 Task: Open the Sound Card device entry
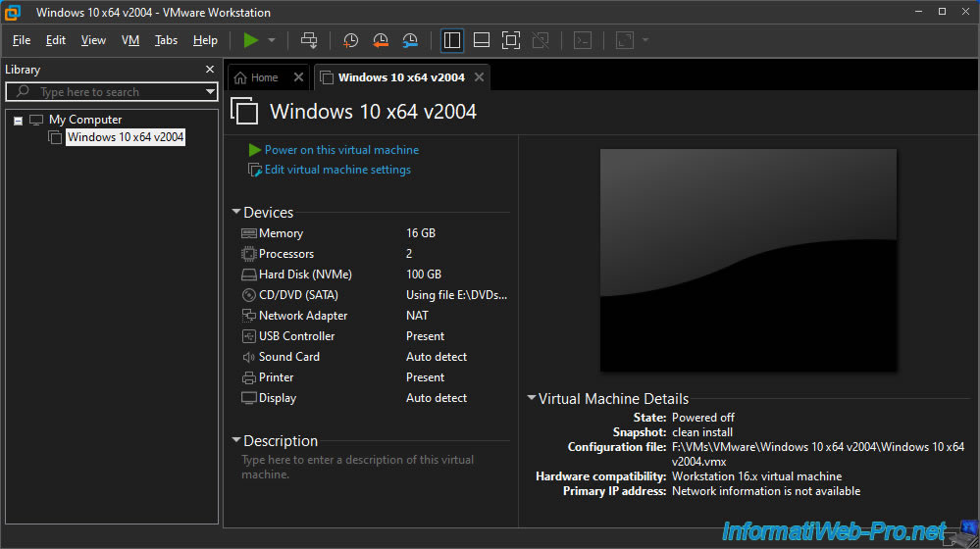coord(288,357)
